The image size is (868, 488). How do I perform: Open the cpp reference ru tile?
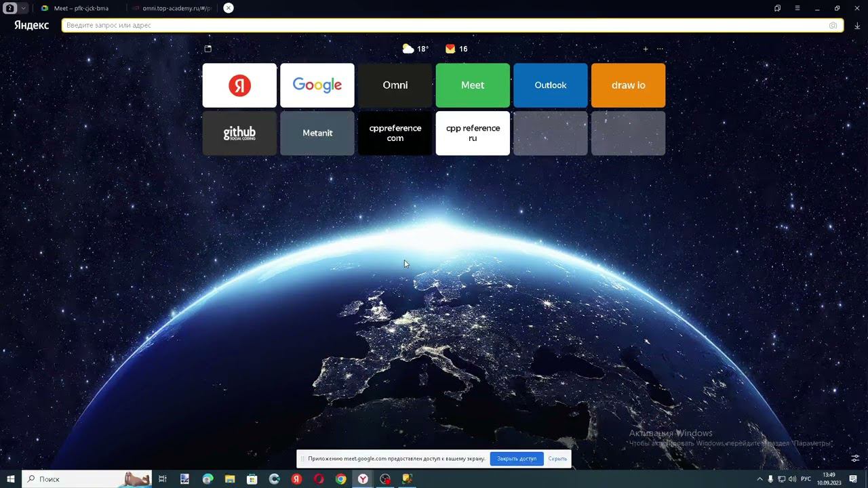click(x=473, y=134)
